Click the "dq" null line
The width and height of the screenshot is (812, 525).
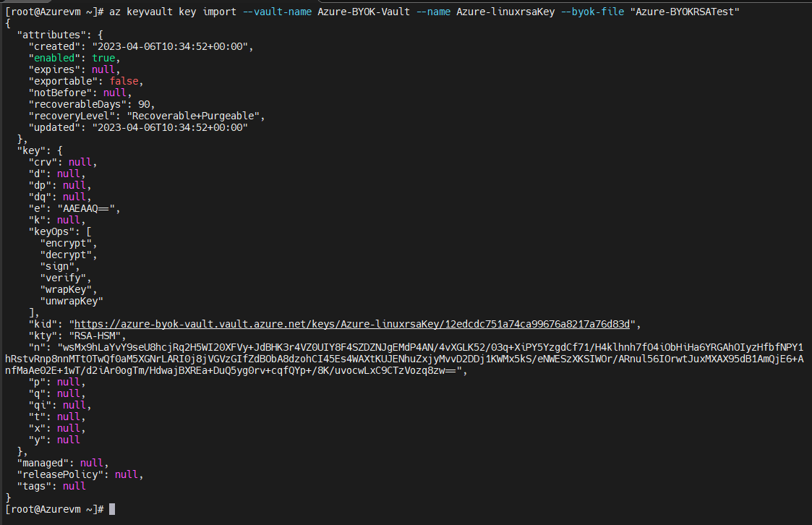click(59, 197)
